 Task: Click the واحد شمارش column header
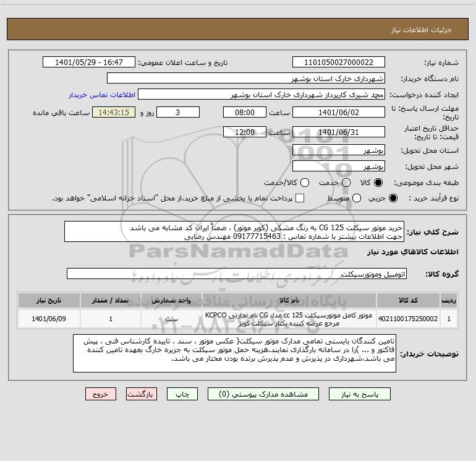tap(171, 300)
